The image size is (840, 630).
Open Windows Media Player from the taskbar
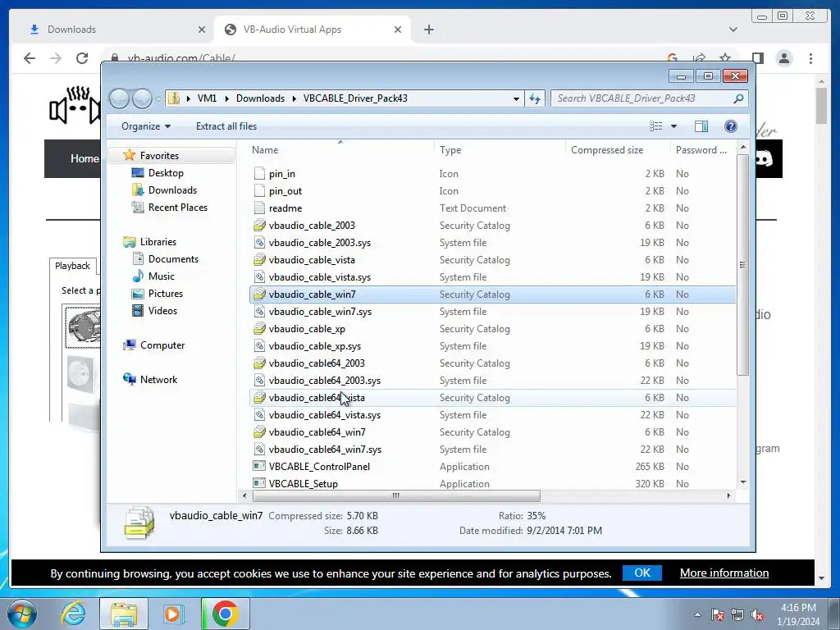pos(173,614)
